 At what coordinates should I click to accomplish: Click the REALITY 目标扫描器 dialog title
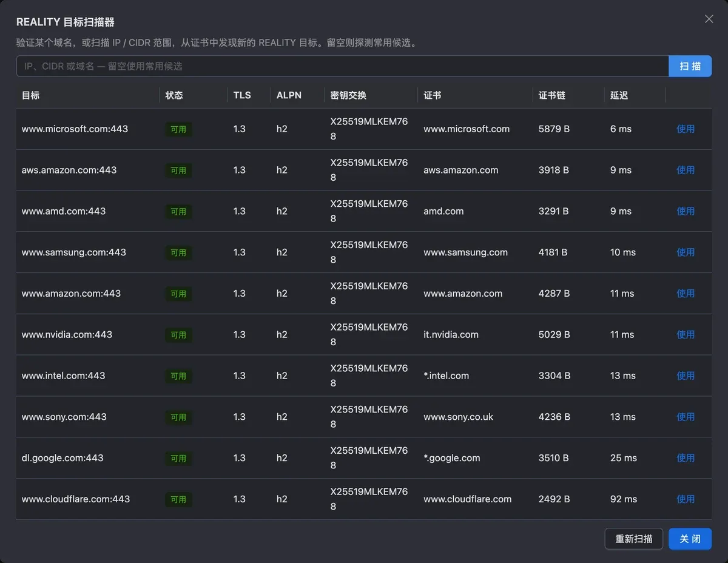click(66, 22)
